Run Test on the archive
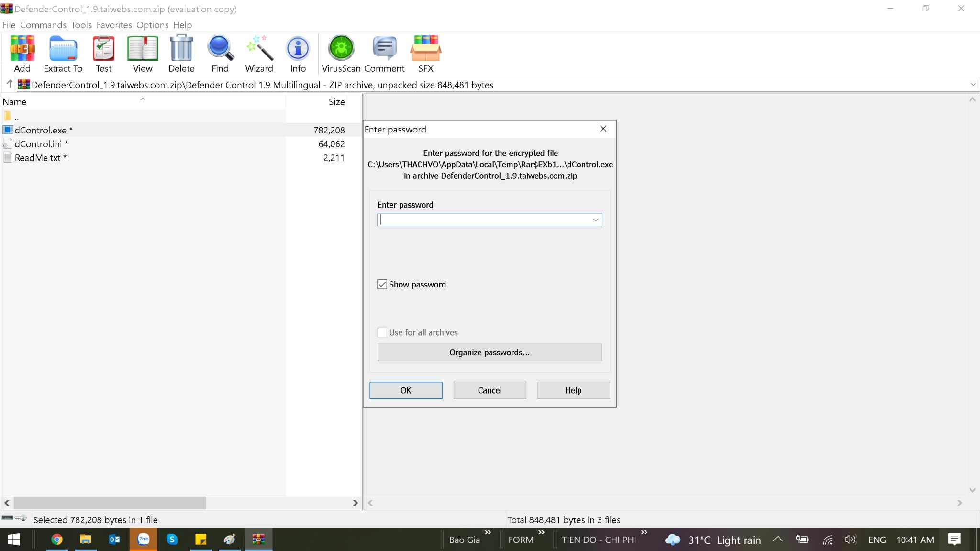 tap(103, 53)
